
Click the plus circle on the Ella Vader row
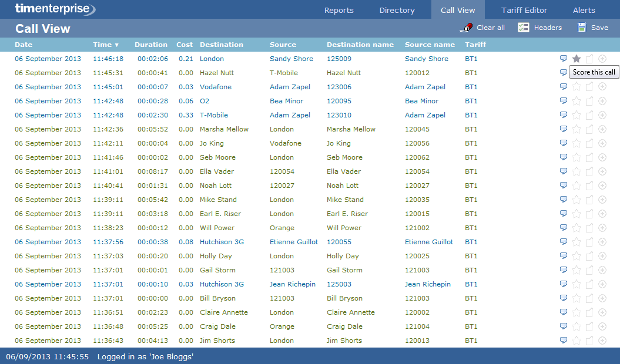click(602, 171)
